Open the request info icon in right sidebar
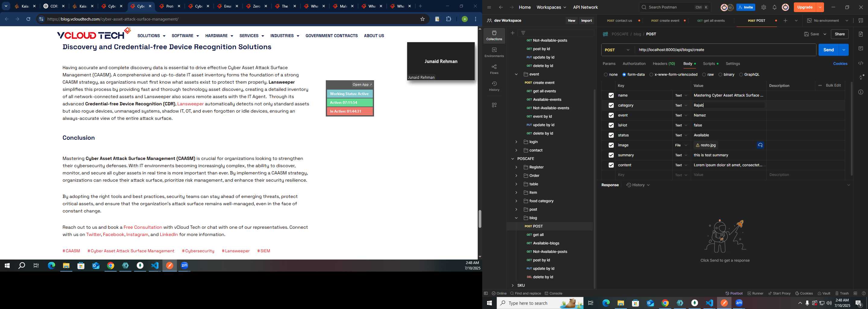This screenshot has width=868, height=309. pyautogui.click(x=860, y=92)
